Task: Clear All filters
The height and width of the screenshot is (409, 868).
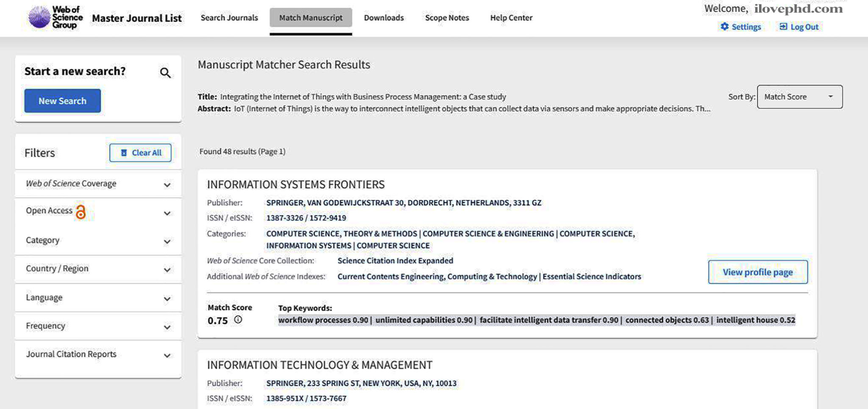Action: (140, 153)
